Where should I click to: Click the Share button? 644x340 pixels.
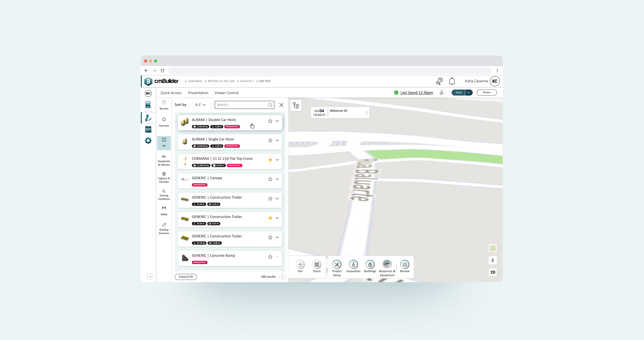(x=486, y=92)
